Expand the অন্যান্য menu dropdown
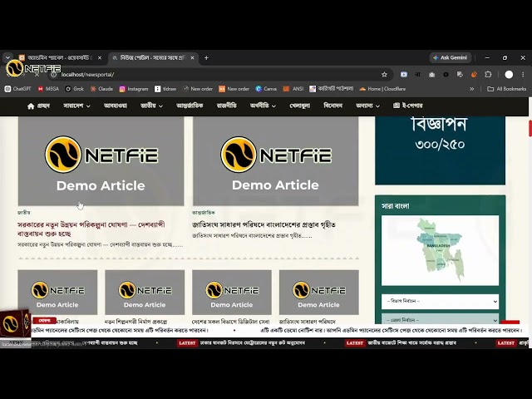 [367, 106]
